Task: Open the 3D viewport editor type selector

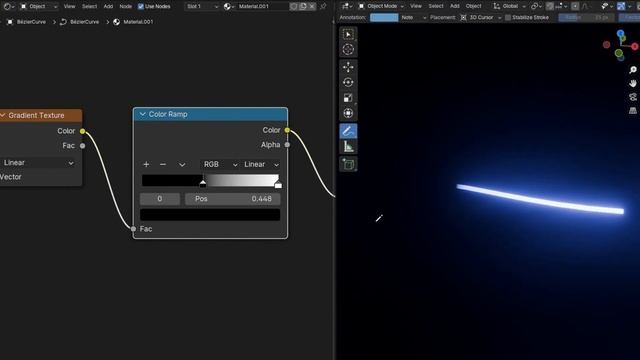Action: 347,7
